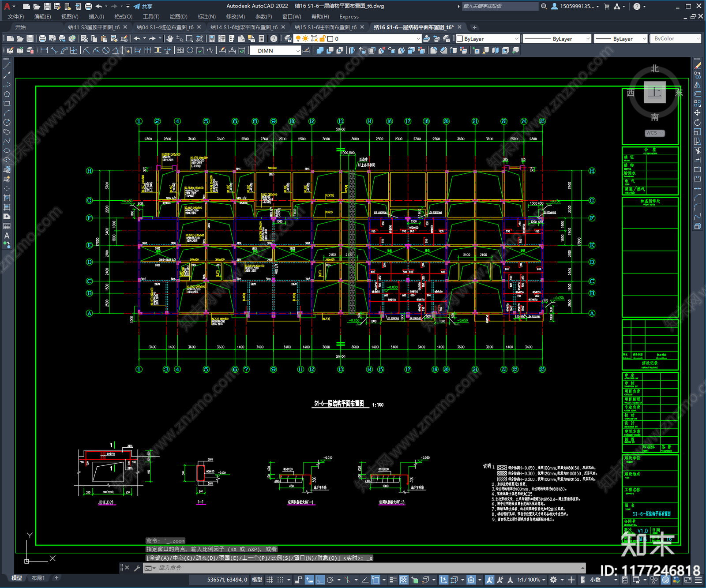Screen dimensions: 706x588
Task: Toggle ortho mode in status bar
Action: coord(320,580)
